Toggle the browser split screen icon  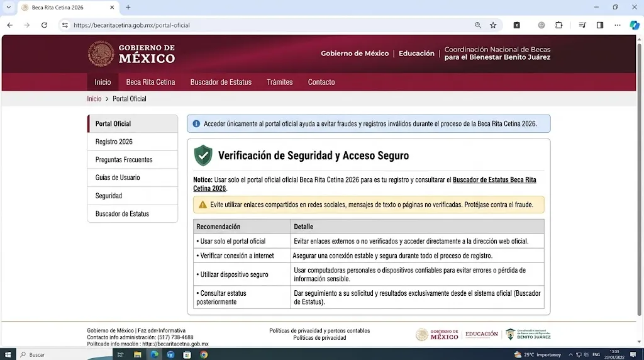tap(599, 25)
